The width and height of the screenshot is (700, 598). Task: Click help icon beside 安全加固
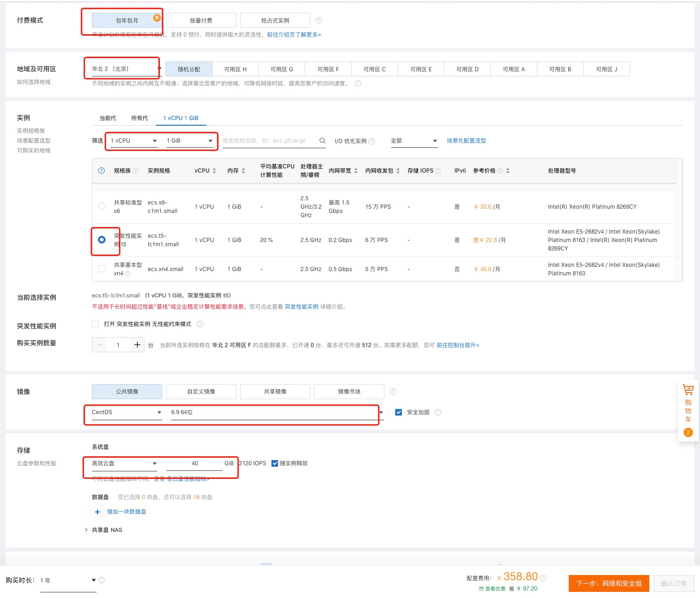[438, 412]
